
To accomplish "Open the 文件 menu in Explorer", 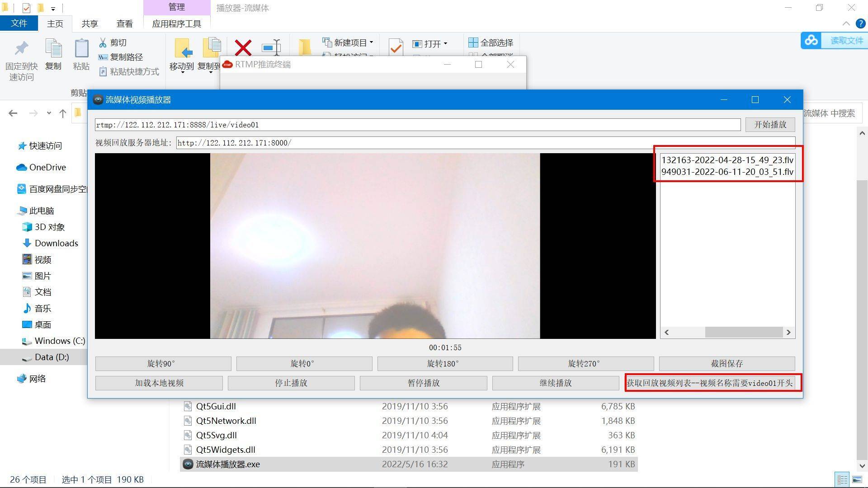I will (x=19, y=23).
